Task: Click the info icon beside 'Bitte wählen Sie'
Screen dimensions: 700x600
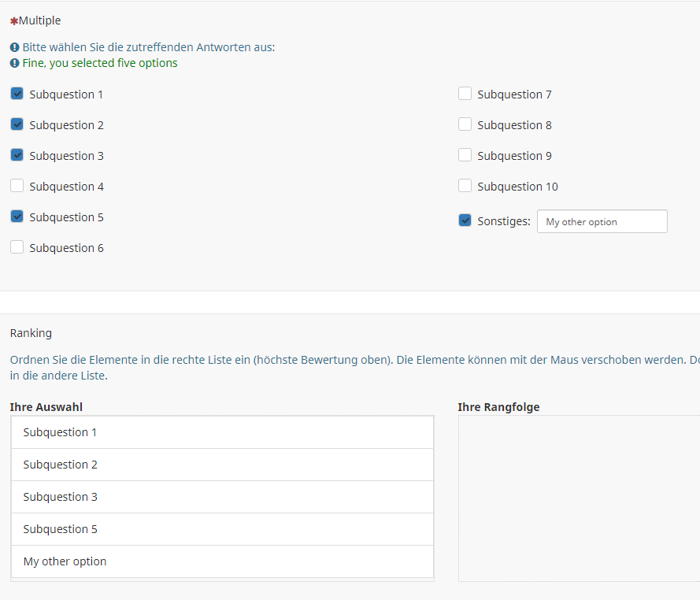Action: [x=14, y=47]
